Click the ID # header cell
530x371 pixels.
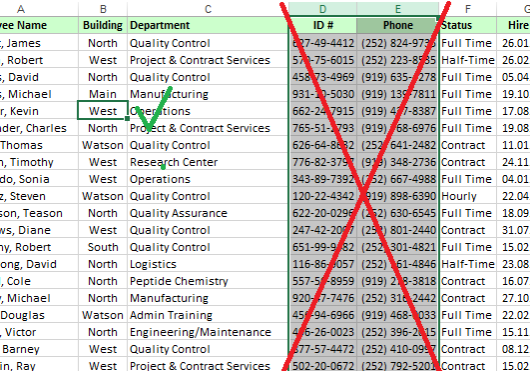322,25
